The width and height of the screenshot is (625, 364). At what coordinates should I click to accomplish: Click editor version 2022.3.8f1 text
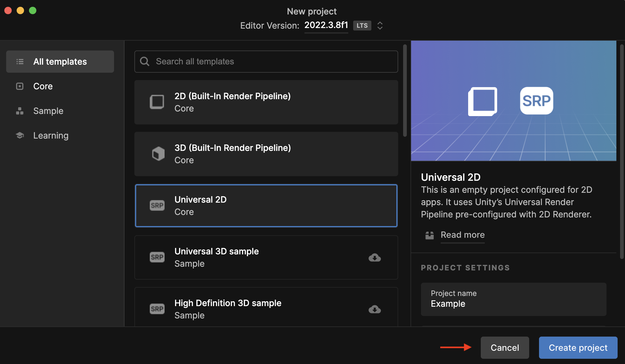[326, 25]
